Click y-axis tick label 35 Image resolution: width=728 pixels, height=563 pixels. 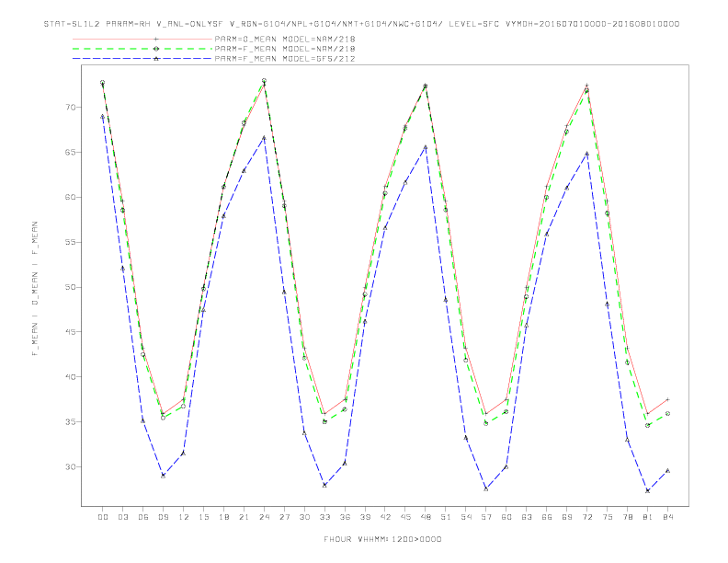[x=70, y=421]
